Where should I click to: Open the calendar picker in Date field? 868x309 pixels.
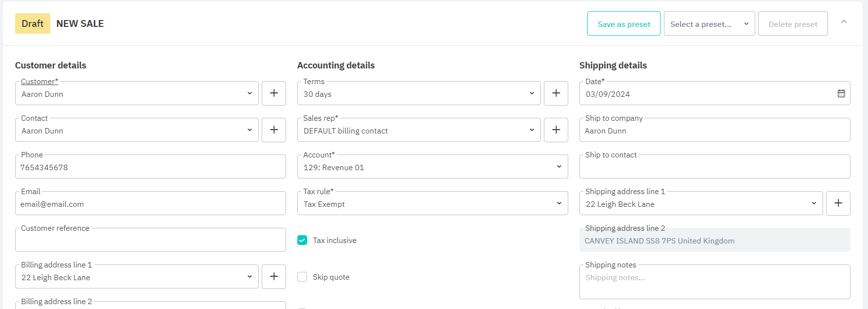[x=841, y=93]
